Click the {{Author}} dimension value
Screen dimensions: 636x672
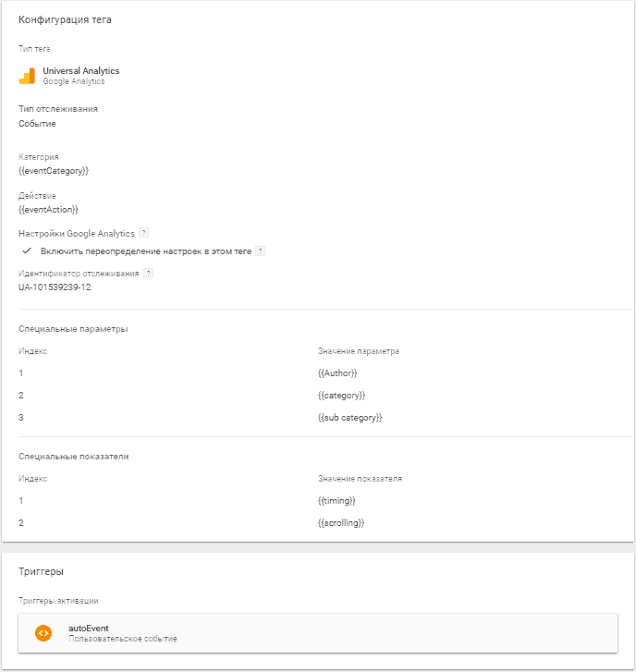click(337, 373)
